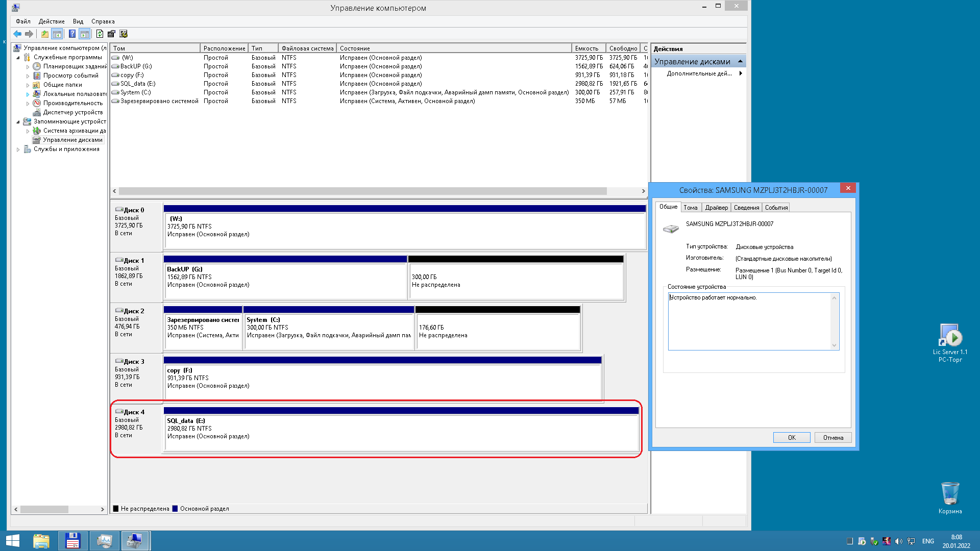The height and width of the screenshot is (551, 980).
Task: Select 176,60 ГБ unallocated space on Диск 2
Action: [498, 328]
